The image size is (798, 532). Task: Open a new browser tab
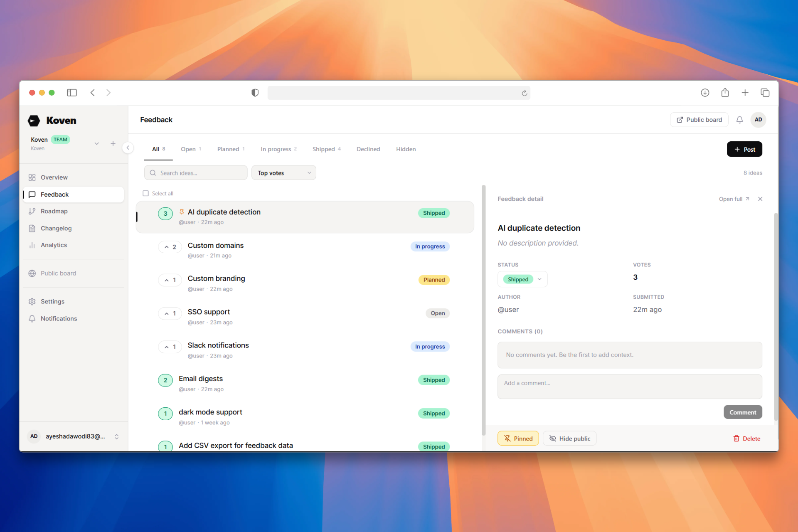(745, 93)
